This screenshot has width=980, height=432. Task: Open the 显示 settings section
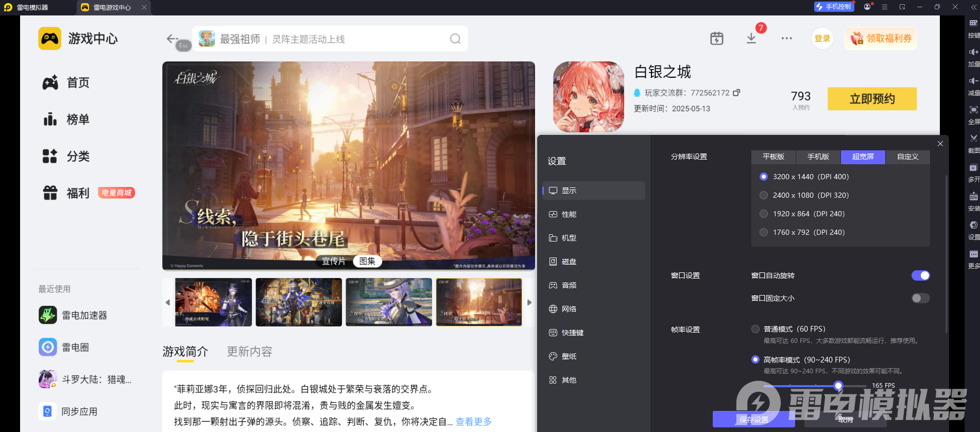[594, 191]
